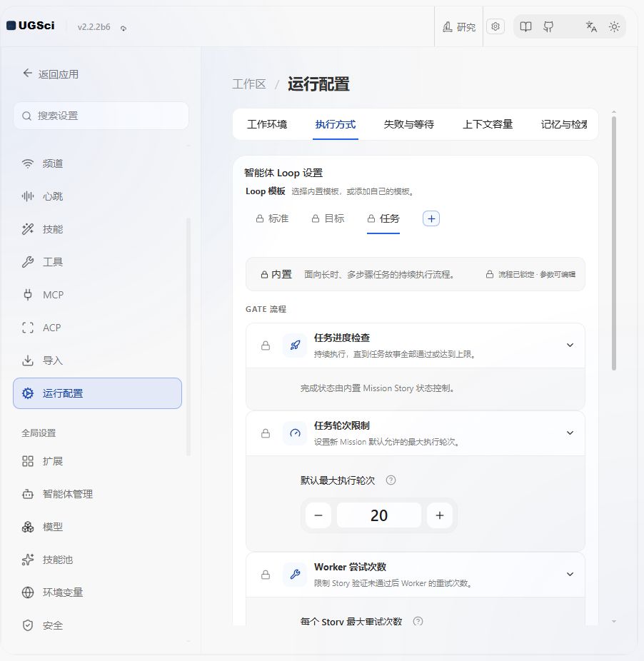Image resolution: width=644 pixels, height=661 pixels.
Task: Click the 技能池 sparkle icon
Action: pyautogui.click(x=28, y=560)
